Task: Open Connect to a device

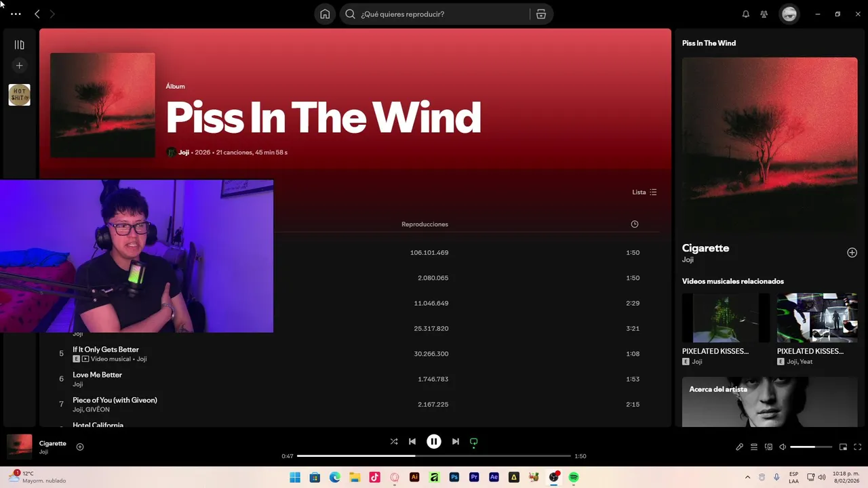Action: (768, 447)
